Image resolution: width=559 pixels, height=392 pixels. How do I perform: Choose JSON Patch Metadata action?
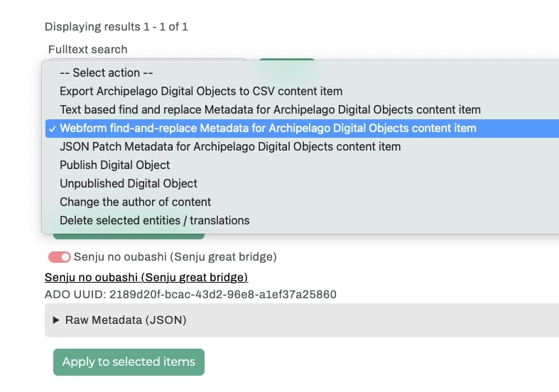[230, 146]
